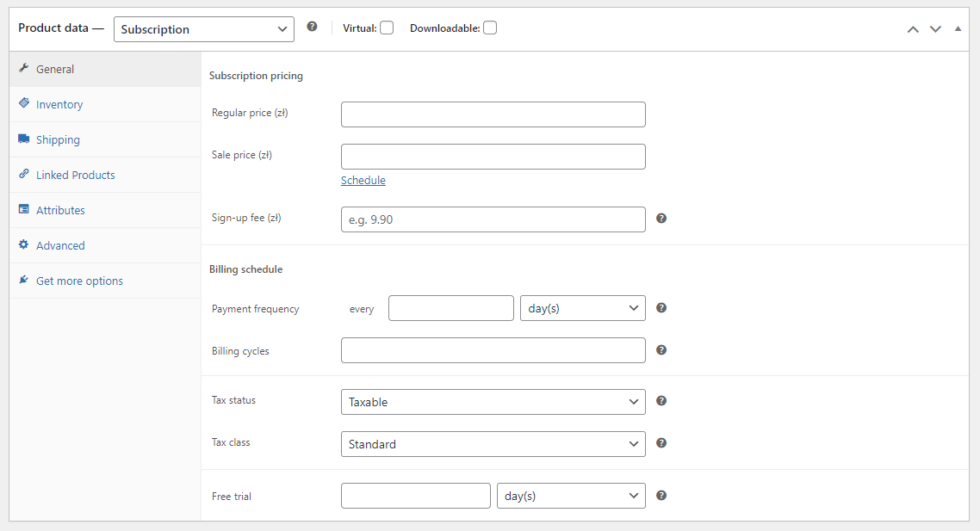The width and height of the screenshot is (980, 531).
Task: Tick the Downloadable checkbox
Action: [x=490, y=28]
